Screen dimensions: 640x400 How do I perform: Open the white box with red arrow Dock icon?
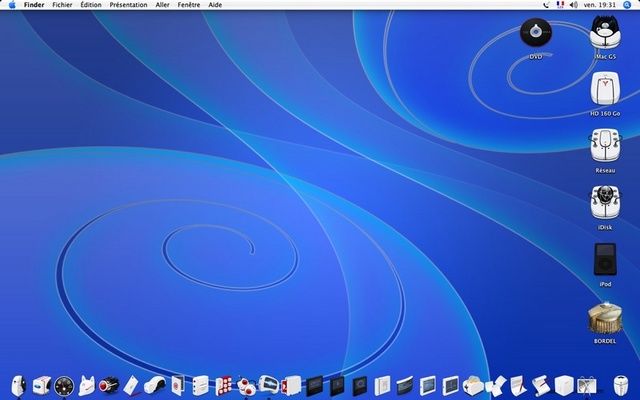[291, 386]
